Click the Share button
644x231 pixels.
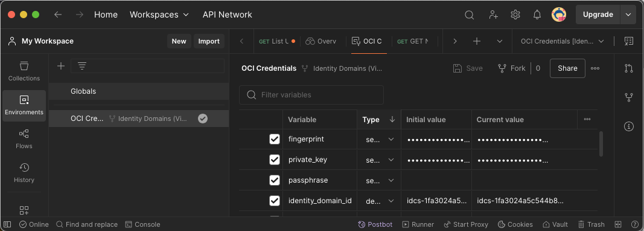coord(567,68)
